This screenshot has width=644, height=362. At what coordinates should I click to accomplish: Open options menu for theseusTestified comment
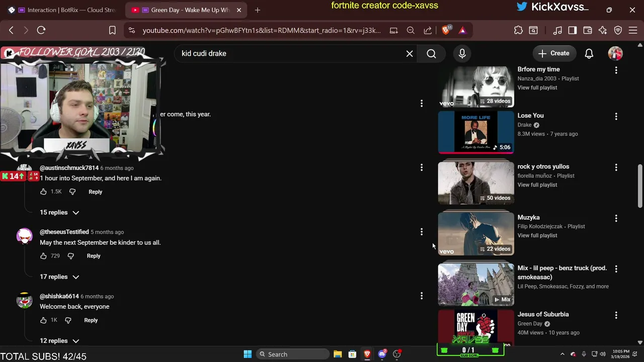coord(422,232)
